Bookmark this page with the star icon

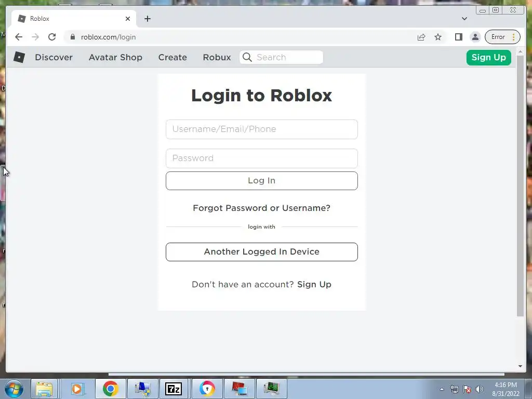pos(438,37)
